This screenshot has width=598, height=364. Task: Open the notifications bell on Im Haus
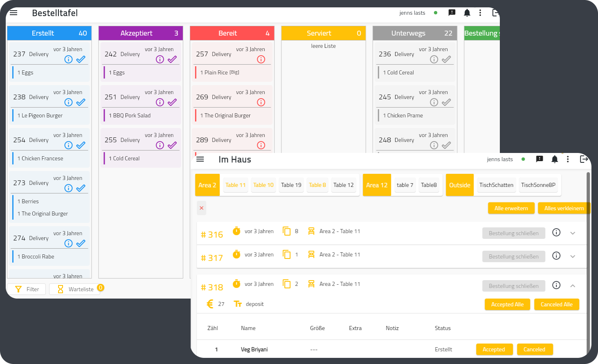555,160
